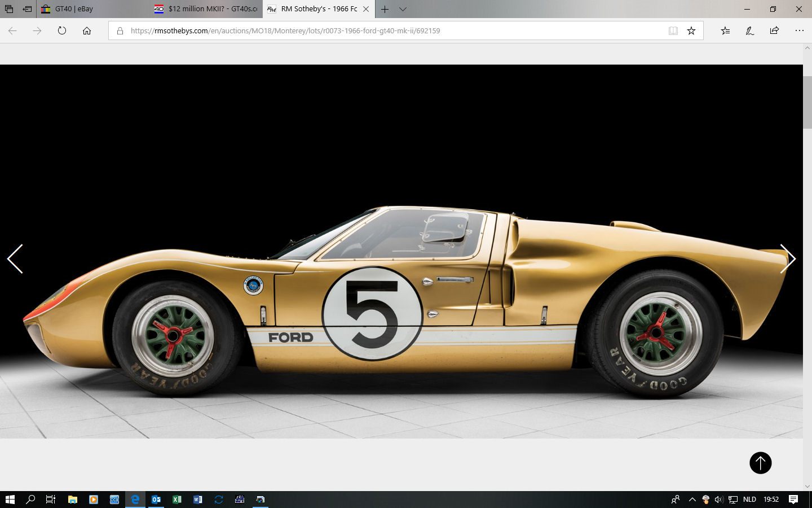
Task: Go to the previous car photo
Action: (x=15, y=259)
